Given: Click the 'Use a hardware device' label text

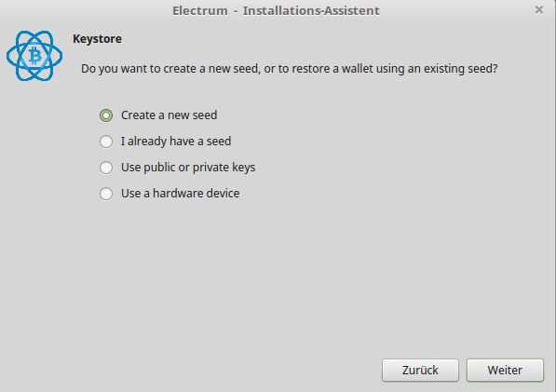Looking at the screenshot, I should [x=180, y=193].
